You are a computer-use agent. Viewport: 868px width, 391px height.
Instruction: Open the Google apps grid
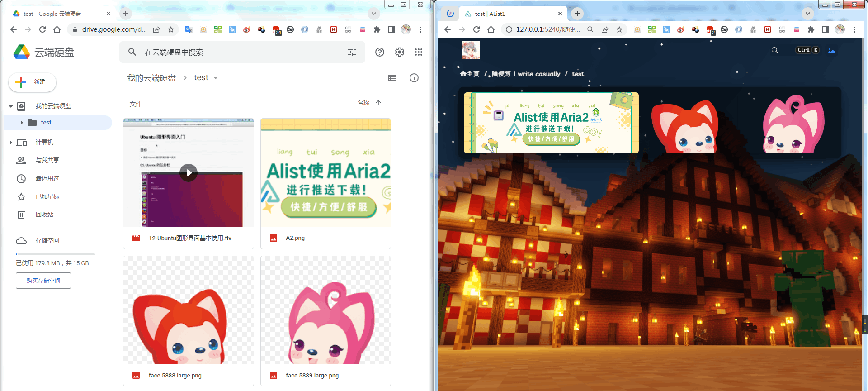(x=418, y=52)
